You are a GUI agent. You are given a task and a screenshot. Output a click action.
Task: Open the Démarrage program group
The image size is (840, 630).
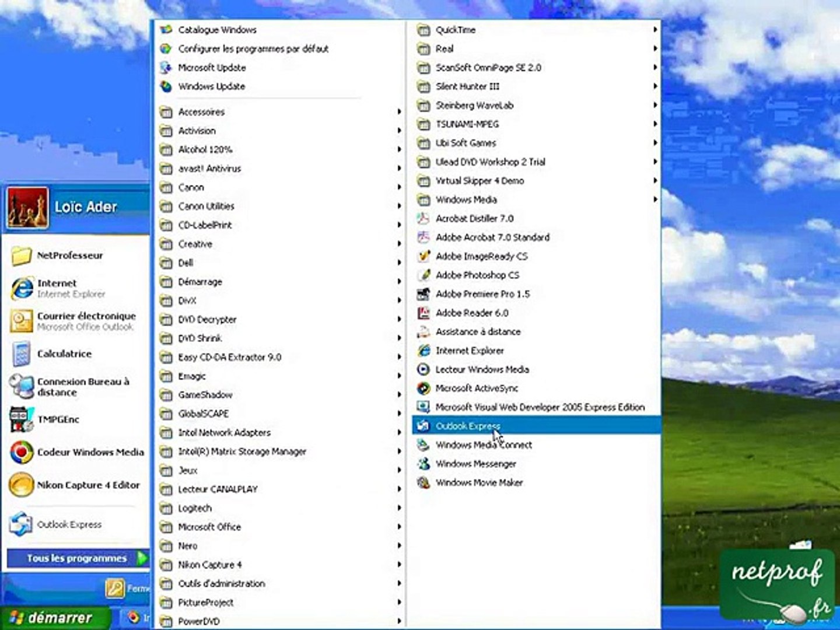click(281, 282)
